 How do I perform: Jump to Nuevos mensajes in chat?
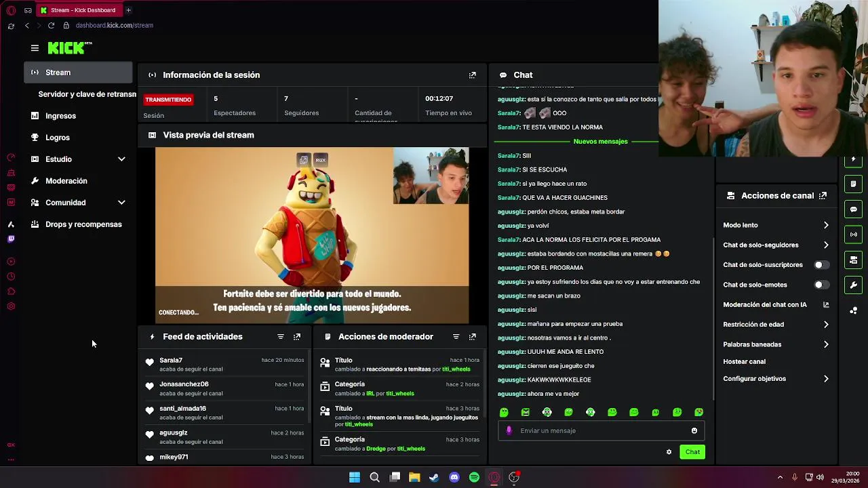coord(600,142)
